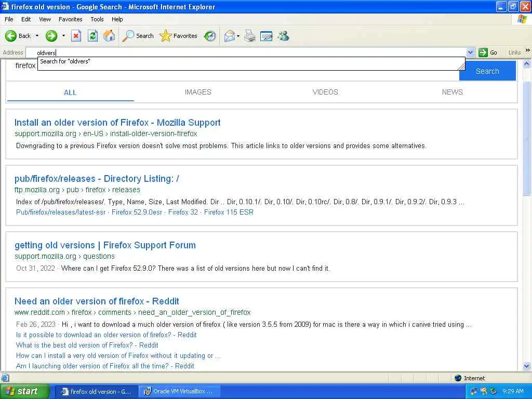Open the Mail dropdown arrow
Screen dimensions: 532x399
[238, 36]
